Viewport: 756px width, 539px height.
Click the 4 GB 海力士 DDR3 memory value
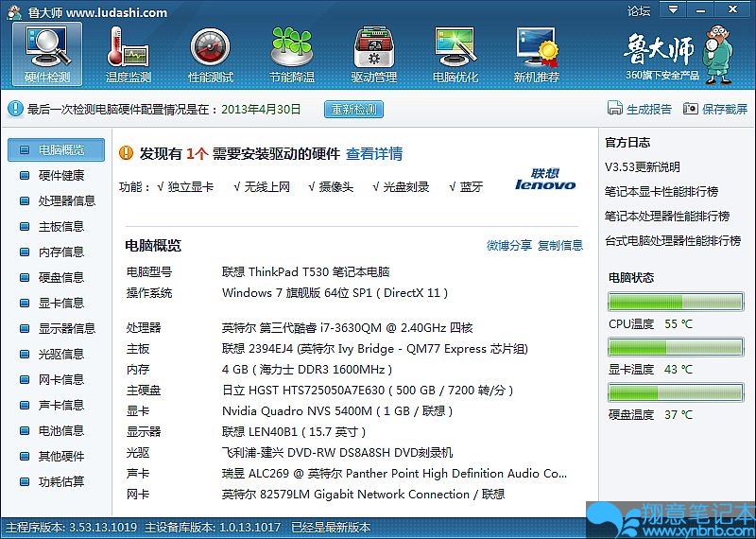coord(307,370)
